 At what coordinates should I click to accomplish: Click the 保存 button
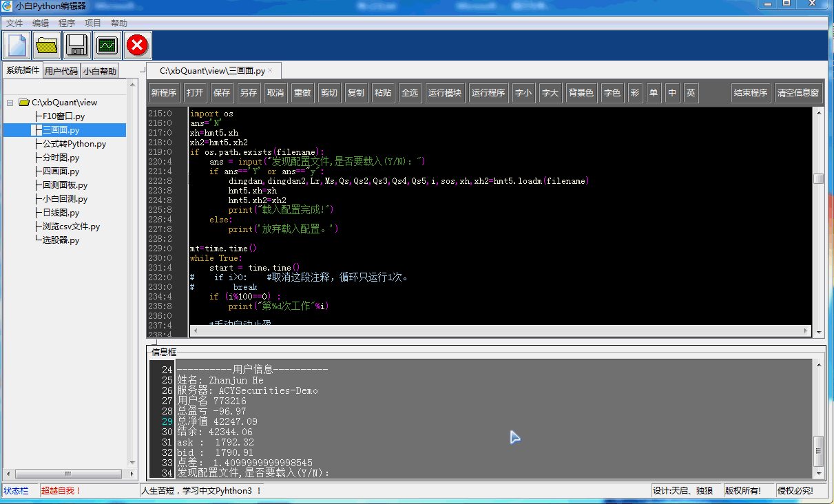222,93
